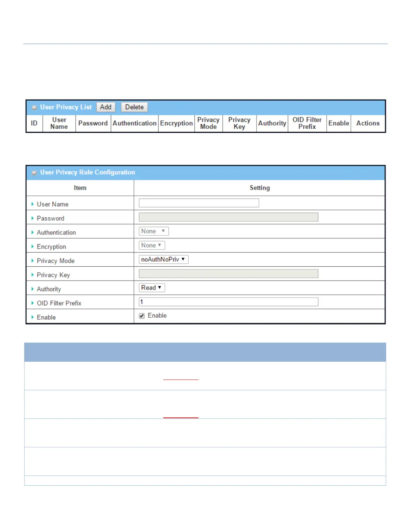411x532 pixels.
Task: Click the Encryption column header
Action: [177, 123]
